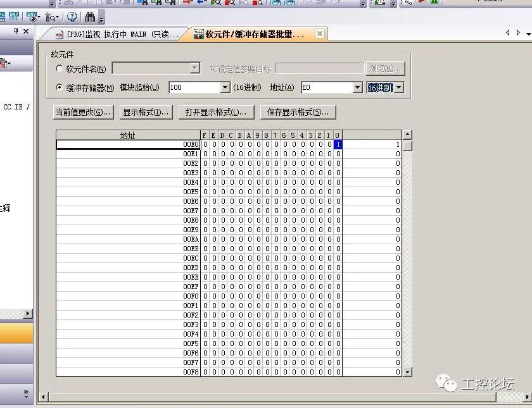This screenshot has width=532, height=408.
Task: Click the 地址 column header
Action: tap(128, 135)
